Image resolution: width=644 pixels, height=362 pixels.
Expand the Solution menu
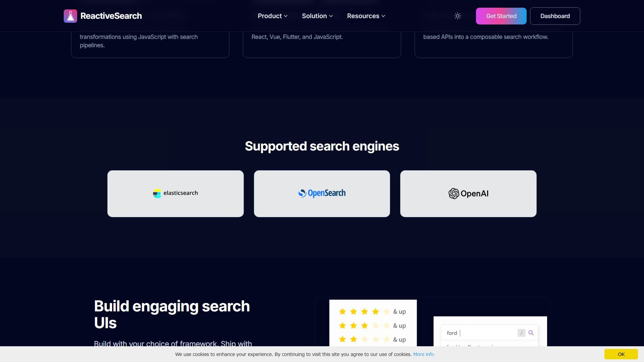point(317,16)
